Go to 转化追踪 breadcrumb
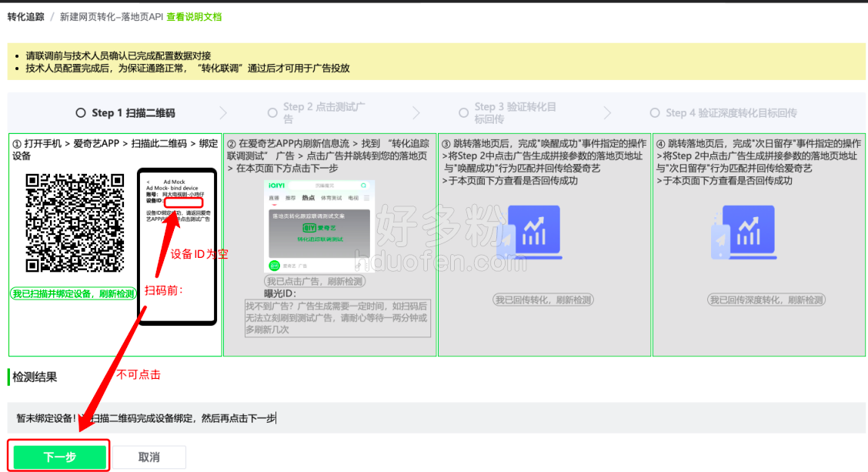The image size is (868, 472). click(25, 17)
